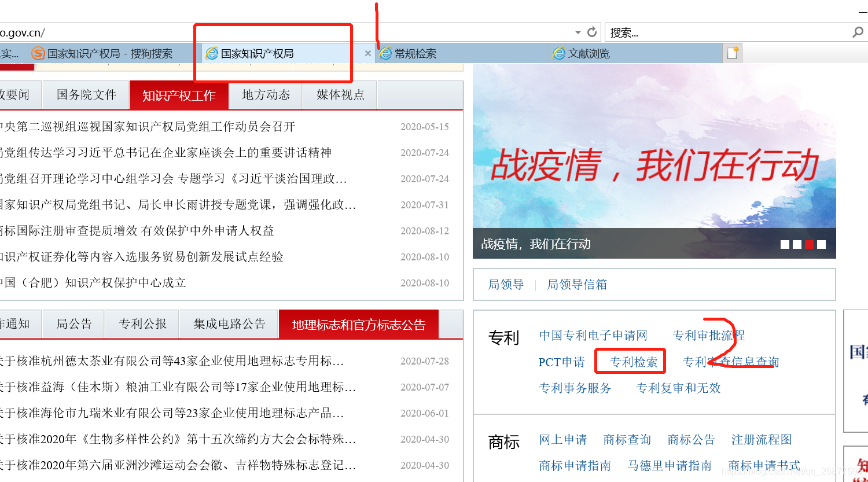The width and height of the screenshot is (868, 482).
Task: Open the 局领导信箱 link
Action: 577,284
